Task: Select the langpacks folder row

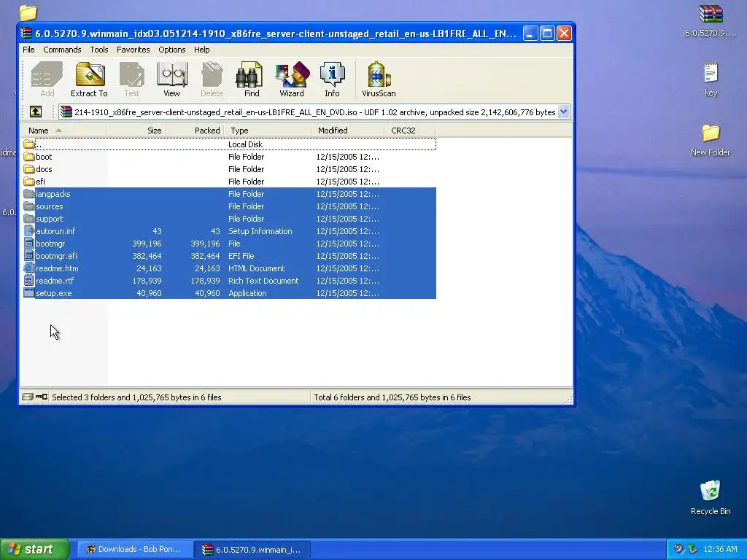Action: pos(229,194)
